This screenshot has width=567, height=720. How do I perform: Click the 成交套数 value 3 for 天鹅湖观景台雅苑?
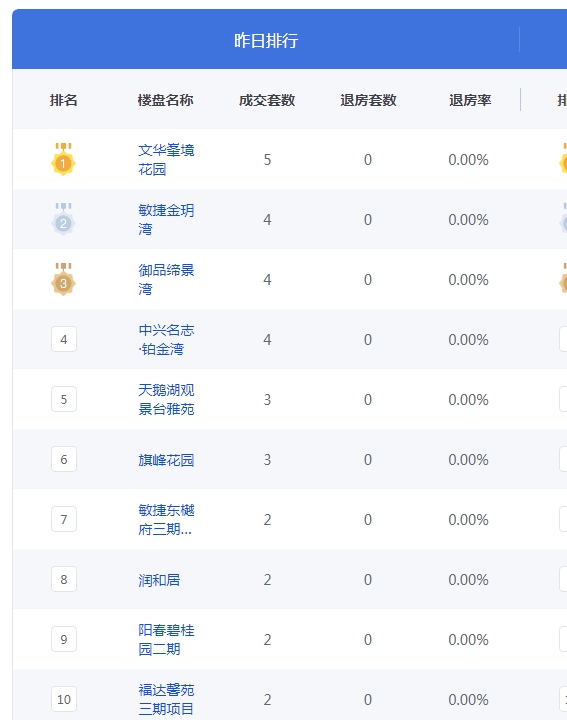click(x=267, y=400)
